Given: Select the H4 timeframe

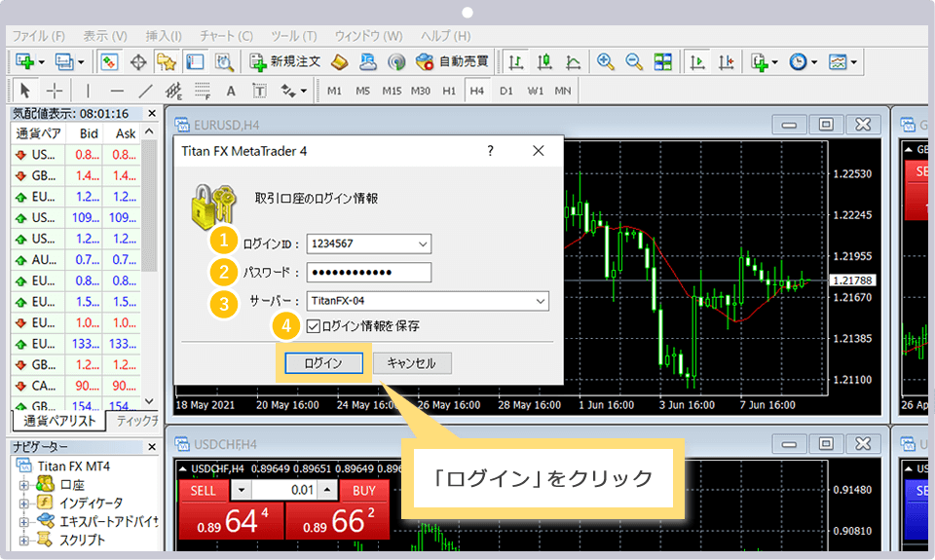Looking at the screenshot, I should (477, 91).
